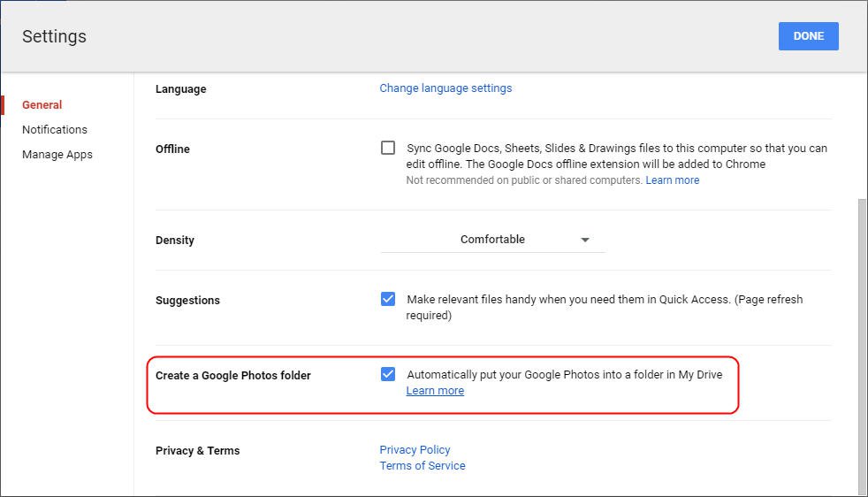Open Change language settings link
This screenshot has height=497, width=868.
coord(445,88)
